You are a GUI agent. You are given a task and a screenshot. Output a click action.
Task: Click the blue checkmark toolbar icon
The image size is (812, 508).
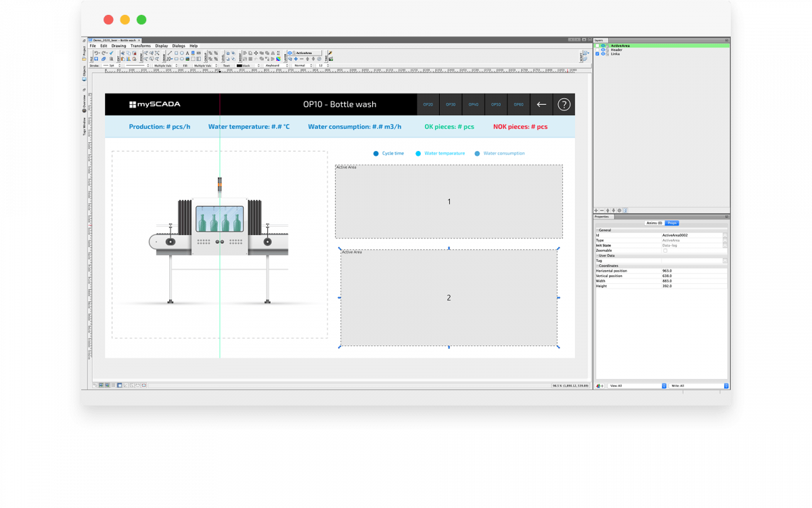111,53
